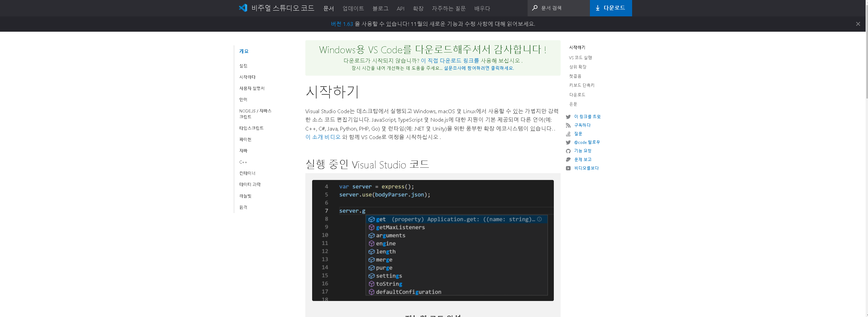Click the blue 다운로드 button in header

pos(611,8)
